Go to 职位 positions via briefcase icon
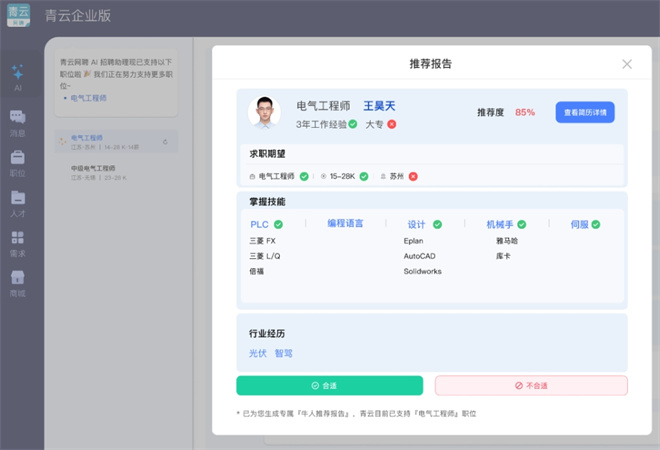Image resolution: width=660 pixels, height=450 pixels. click(x=17, y=158)
